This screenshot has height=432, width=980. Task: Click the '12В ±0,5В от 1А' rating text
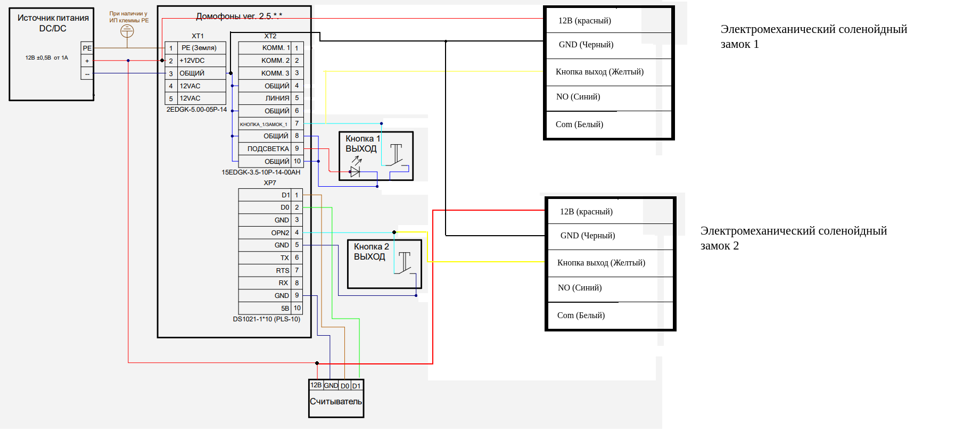coord(47,57)
